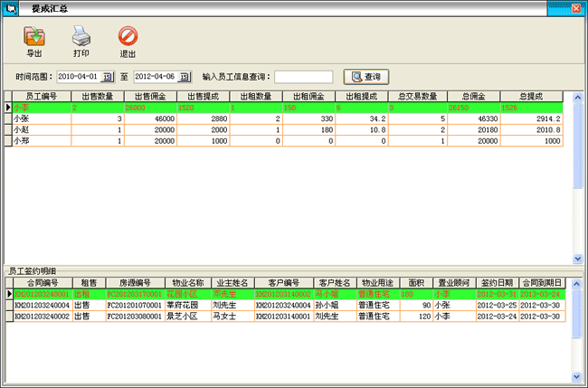Select contract row KM201203240004
Screen dimensions: 588x388
tap(42, 306)
